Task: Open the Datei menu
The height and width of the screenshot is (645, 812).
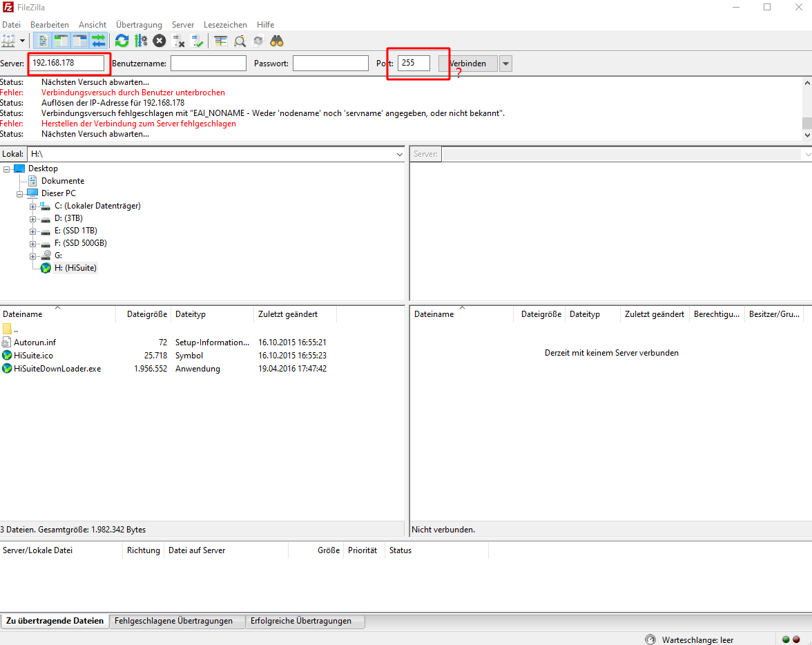Action: tap(11, 24)
